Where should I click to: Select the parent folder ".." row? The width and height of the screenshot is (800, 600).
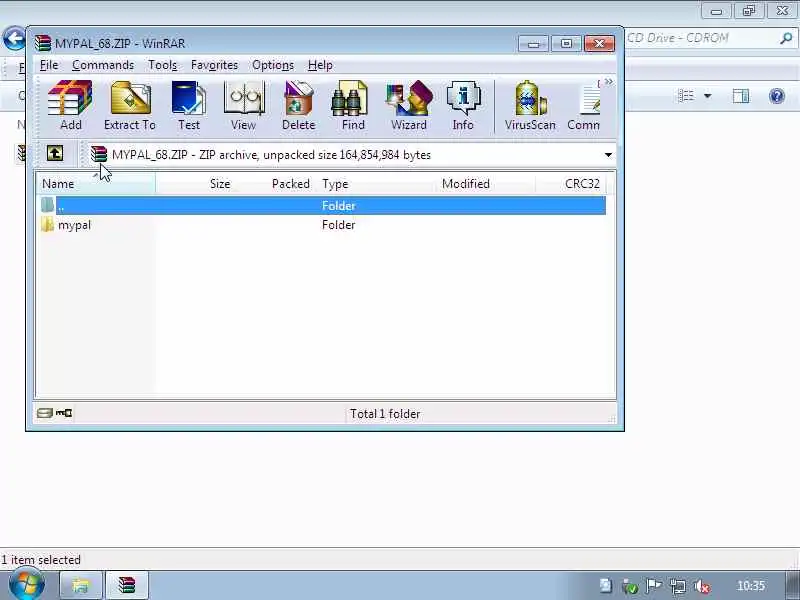[x=322, y=206]
